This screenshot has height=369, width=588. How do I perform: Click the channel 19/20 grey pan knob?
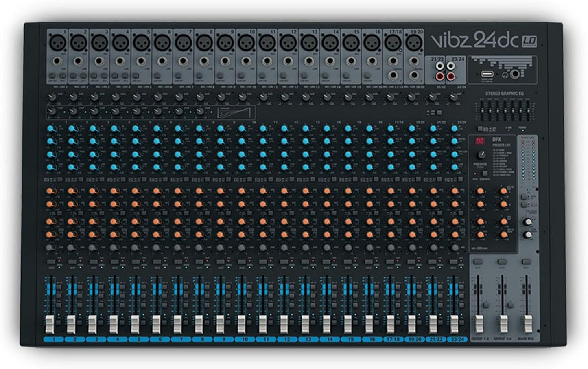pyautogui.click(x=412, y=248)
